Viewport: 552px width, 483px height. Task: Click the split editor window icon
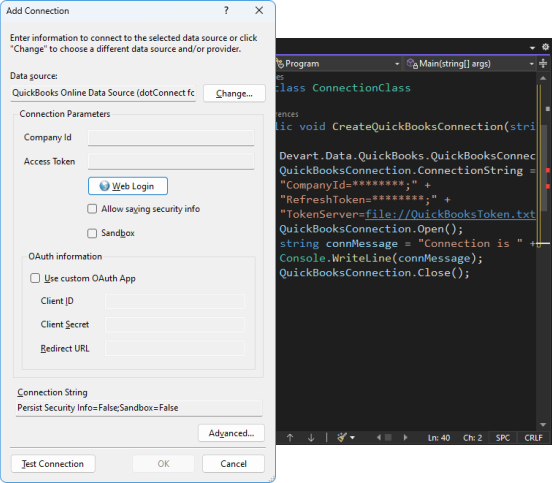coord(543,64)
